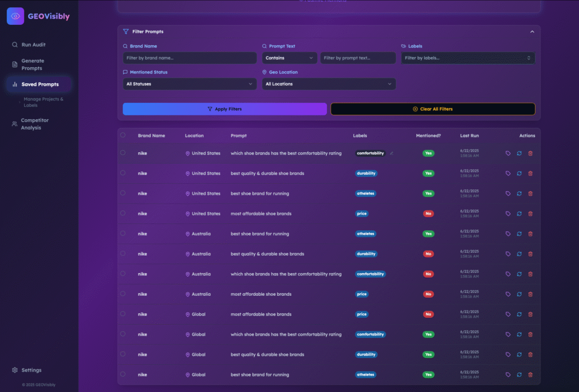Toggle the select-all checkbox in table header
The image size is (579, 392).
point(123,135)
